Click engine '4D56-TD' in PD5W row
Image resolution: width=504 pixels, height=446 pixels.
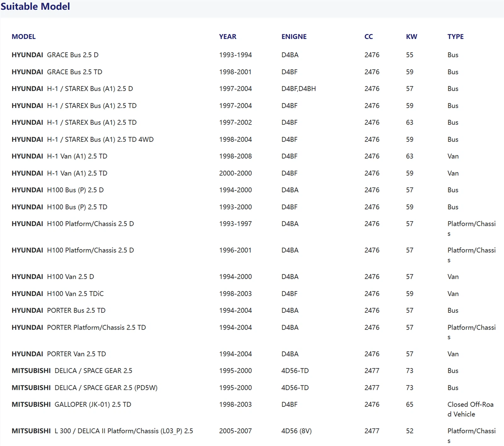pos(295,387)
